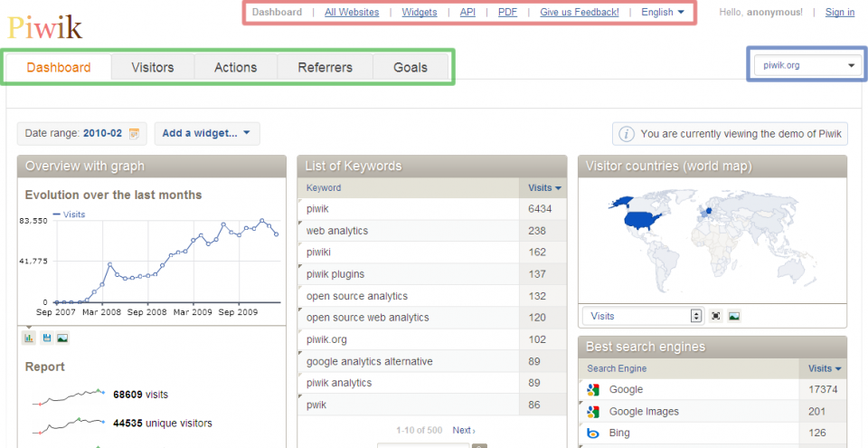Image resolution: width=868 pixels, height=448 pixels.
Task: Select the 'piwik.org' keyword row
Action: click(432, 339)
